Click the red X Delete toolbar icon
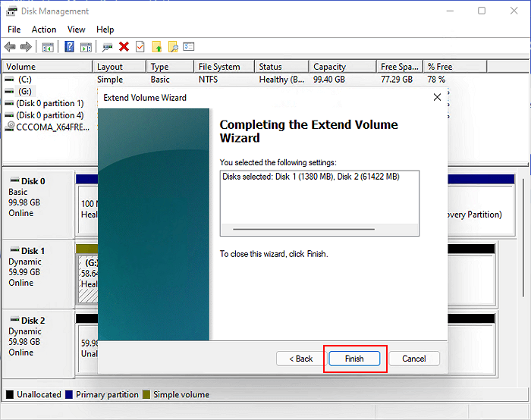 tap(124, 47)
